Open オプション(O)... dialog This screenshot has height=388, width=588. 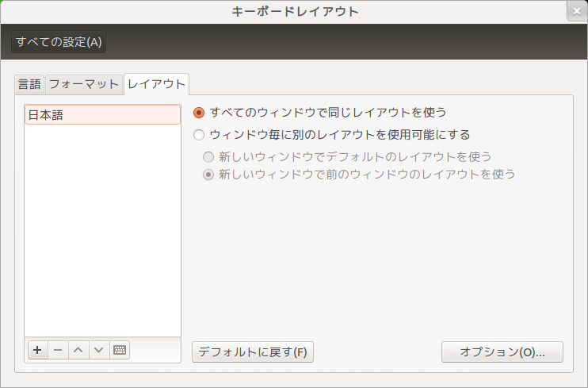tap(502, 352)
